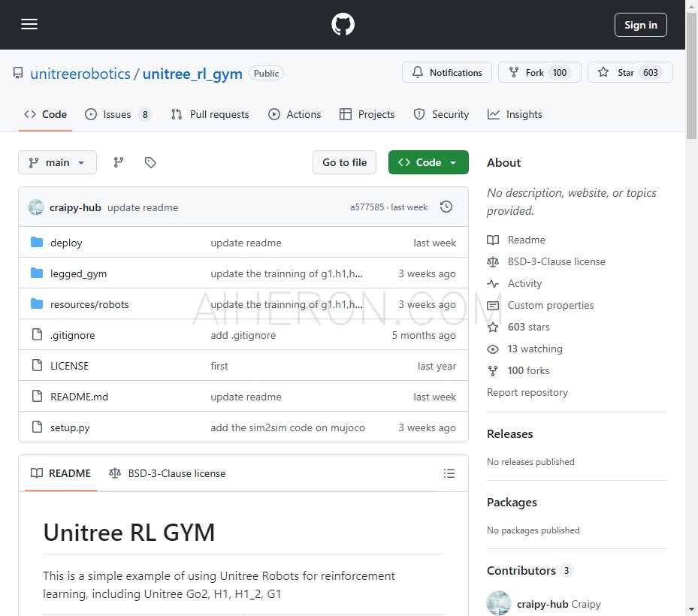
Task: Open the .gitignore file
Action: pyautogui.click(x=72, y=335)
